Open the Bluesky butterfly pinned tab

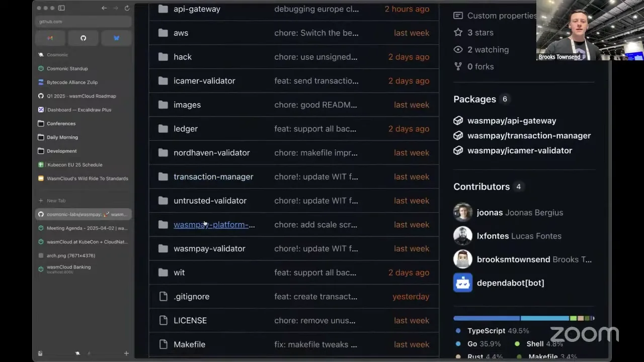[116, 38]
